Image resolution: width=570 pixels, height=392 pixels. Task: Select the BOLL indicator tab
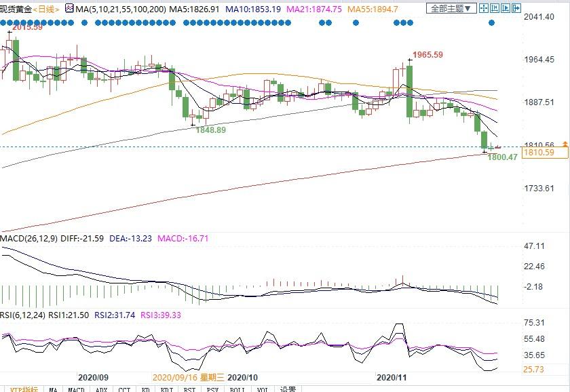tap(237, 389)
